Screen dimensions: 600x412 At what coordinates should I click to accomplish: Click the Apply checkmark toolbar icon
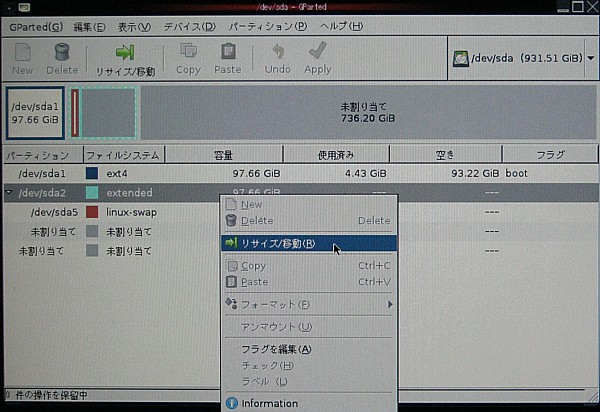[318, 50]
